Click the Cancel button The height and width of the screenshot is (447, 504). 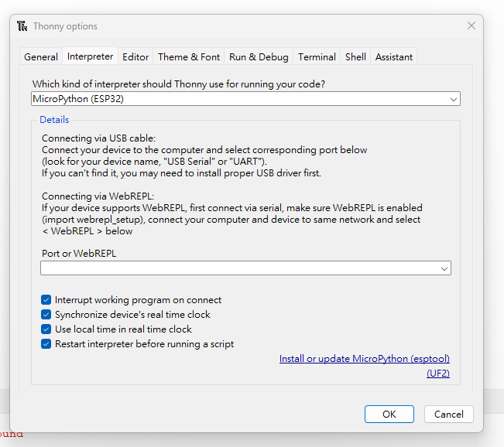coord(449,414)
